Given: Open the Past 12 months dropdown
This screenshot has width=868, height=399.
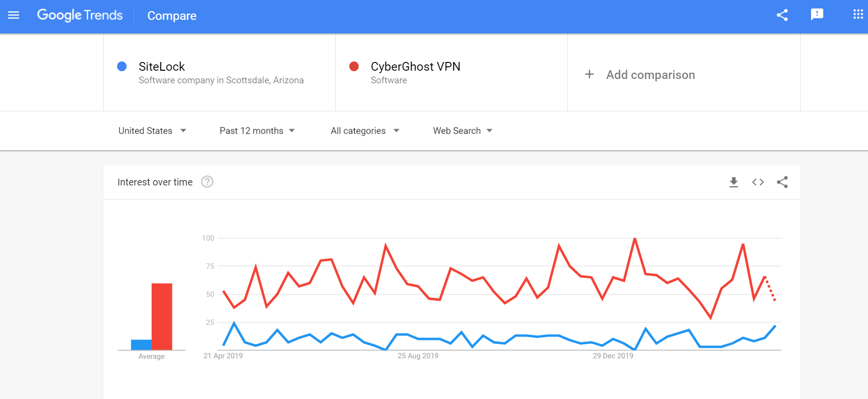Looking at the screenshot, I should (257, 131).
